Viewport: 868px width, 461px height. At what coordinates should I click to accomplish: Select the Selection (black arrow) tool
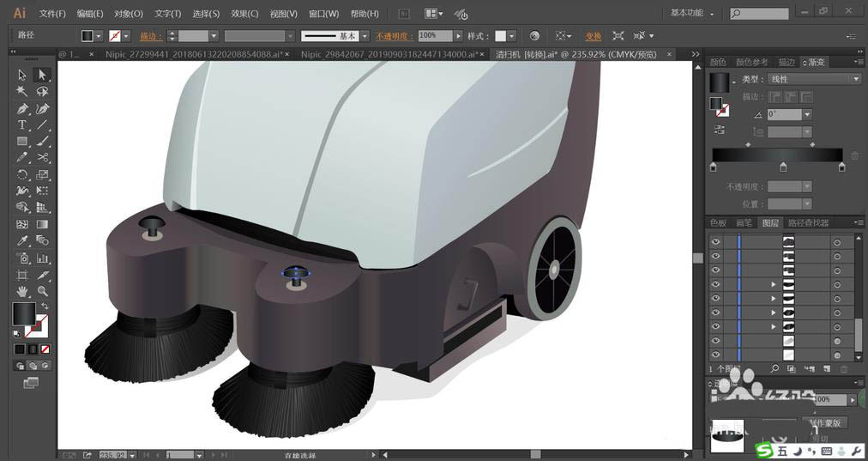click(x=21, y=74)
